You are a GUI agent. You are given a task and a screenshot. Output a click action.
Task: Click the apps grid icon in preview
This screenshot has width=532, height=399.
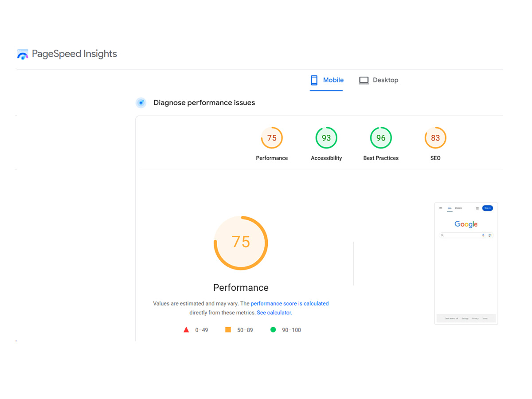coord(477,208)
